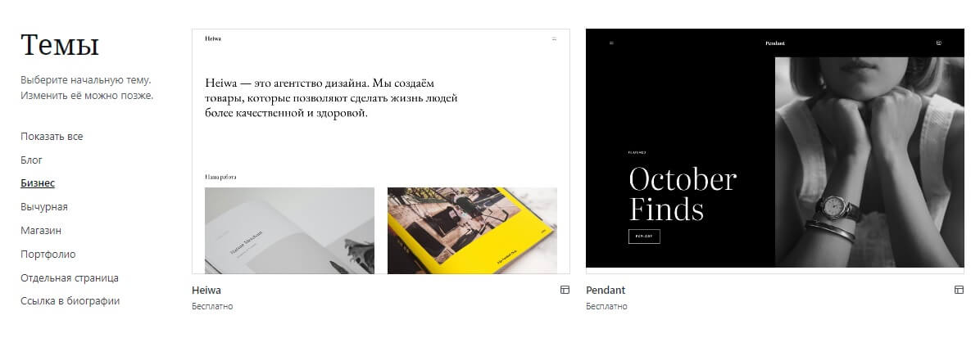The width and height of the screenshot is (980, 347).
Task: Open the Ссылка в биографии category
Action: click(70, 301)
